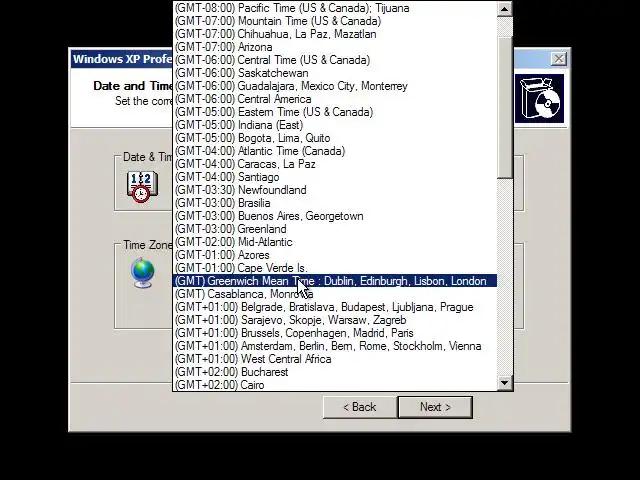The image size is (640, 480).
Task: Choose Bogota, Lima, Quito
Action: click(x=335, y=138)
